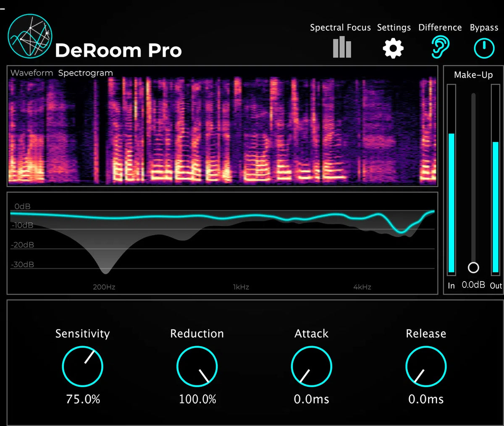
Task: Bypass the plugin processing
Action: [x=483, y=47]
